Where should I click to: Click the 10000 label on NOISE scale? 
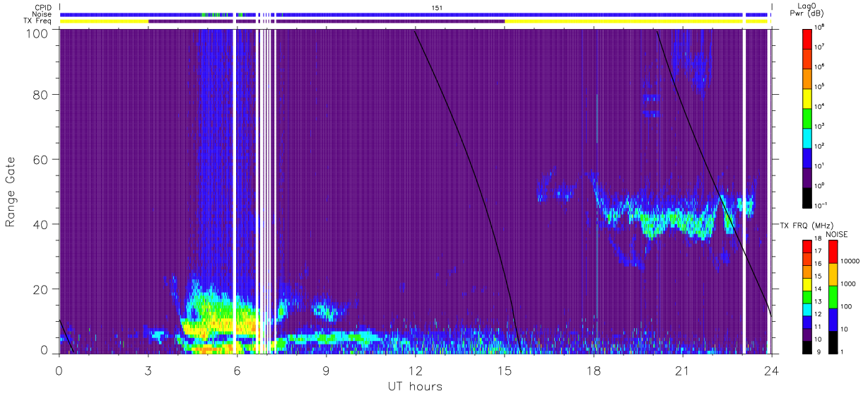click(x=850, y=260)
